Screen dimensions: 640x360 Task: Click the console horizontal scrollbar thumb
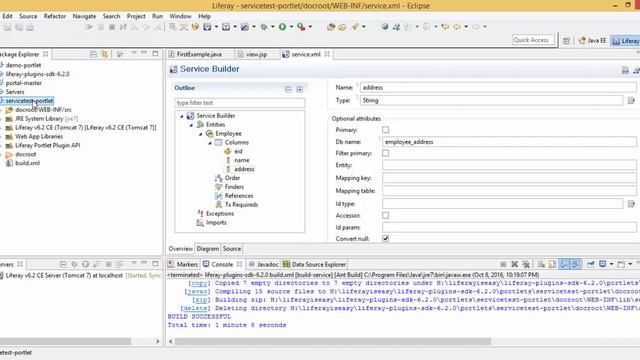(x=333, y=341)
